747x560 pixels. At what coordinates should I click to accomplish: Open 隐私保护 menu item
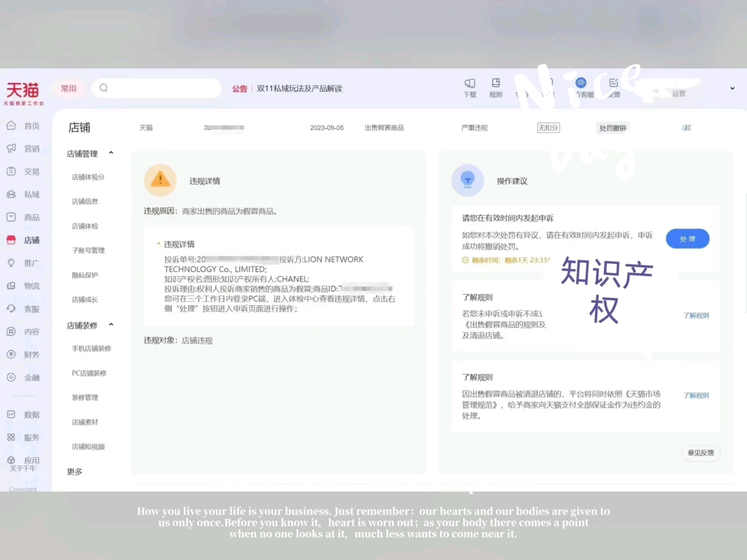85,275
